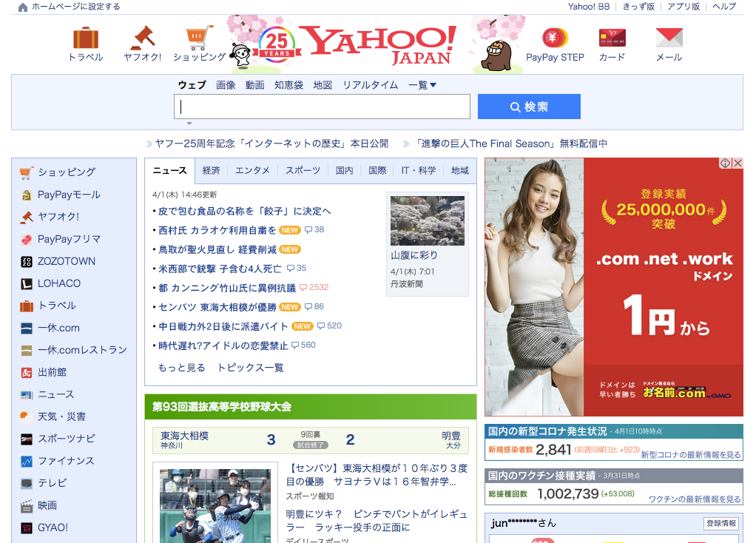Screen dimensions: 756x543
Task: Open the カード credit card icon
Action: [x=612, y=38]
